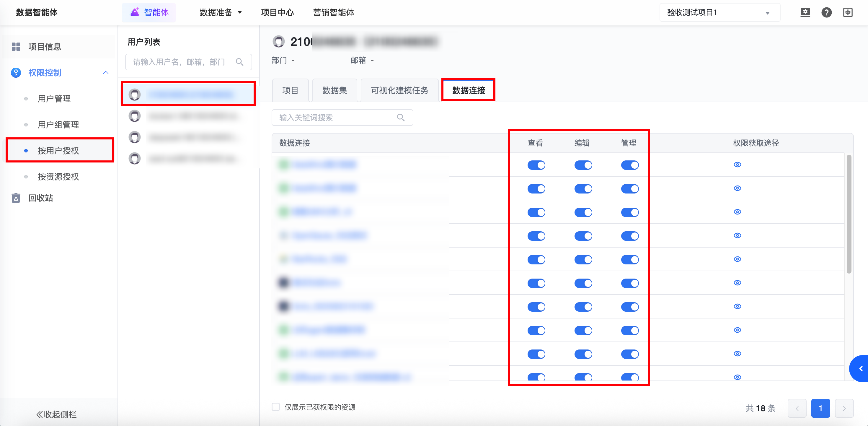Image resolution: width=868 pixels, height=426 pixels.
Task: Click the top bar monitor-gear settings icon
Action: [x=805, y=12]
